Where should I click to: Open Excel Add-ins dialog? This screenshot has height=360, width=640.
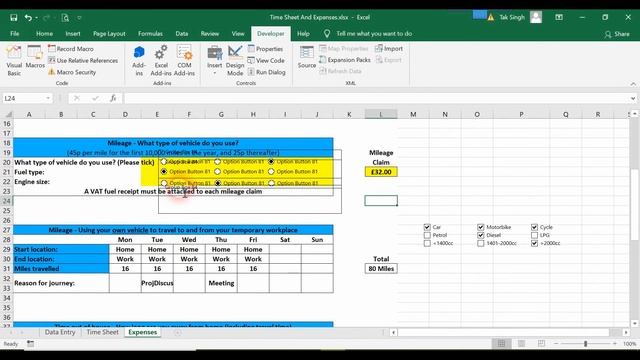(x=161, y=61)
